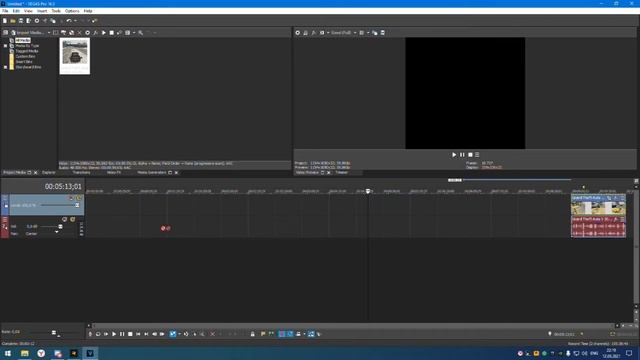Copy preview snapshot to clipboard

[374, 33]
